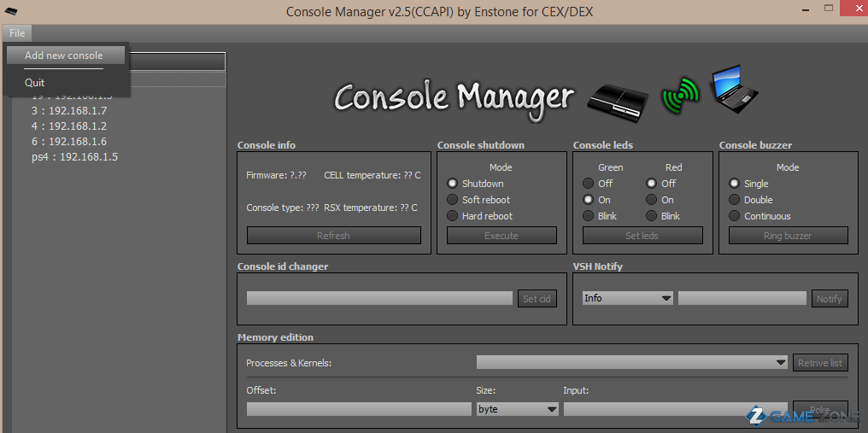Click the Refresh button in Console info

coord(334,236)
